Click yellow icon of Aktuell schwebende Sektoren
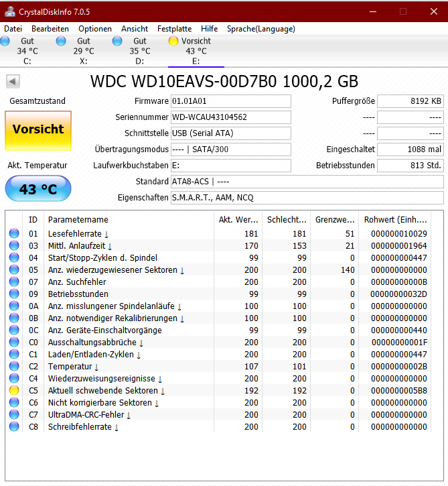The image size is (448, 486). pyautogui.click(x=14, y=391)
